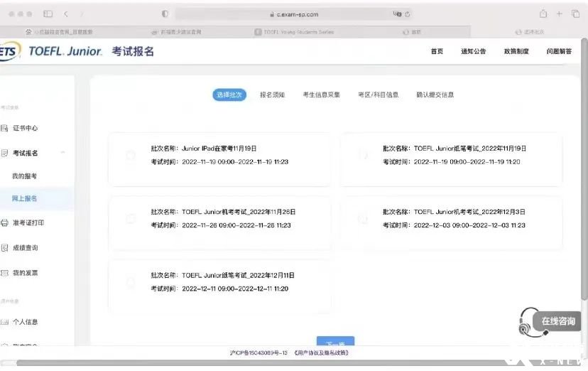This screenshot has width=588, height=371.
Task: Open the translate icon in the address bar
Action: click(x=397, y=14)
